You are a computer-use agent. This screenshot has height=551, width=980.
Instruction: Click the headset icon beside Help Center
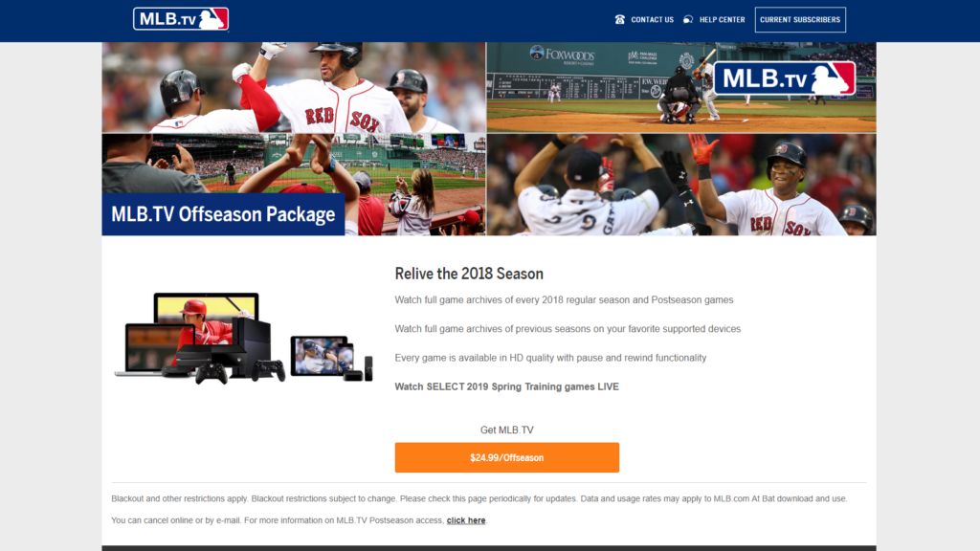coord(688,19)
